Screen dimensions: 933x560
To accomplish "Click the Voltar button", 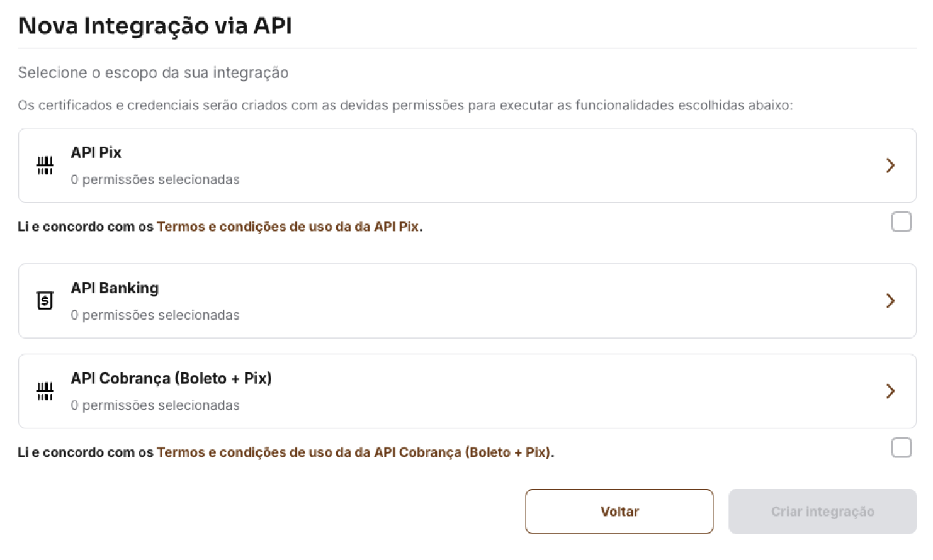I will click(619, 512).
